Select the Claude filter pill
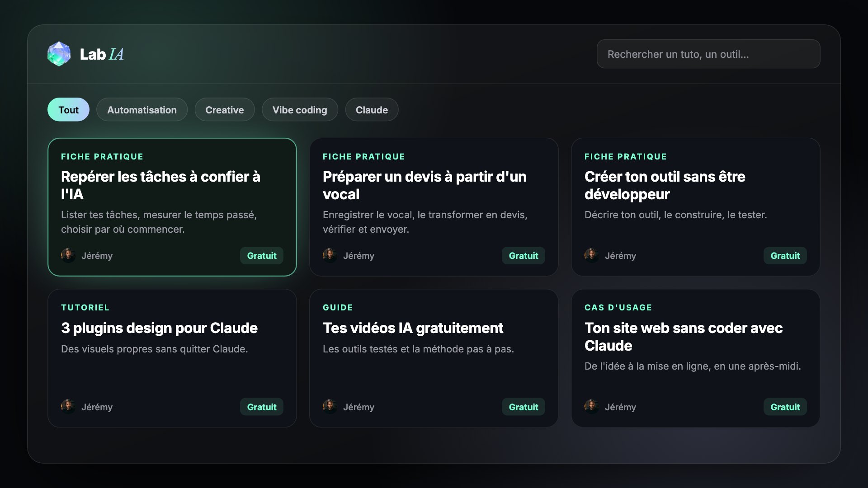 (x=372, y=110)
